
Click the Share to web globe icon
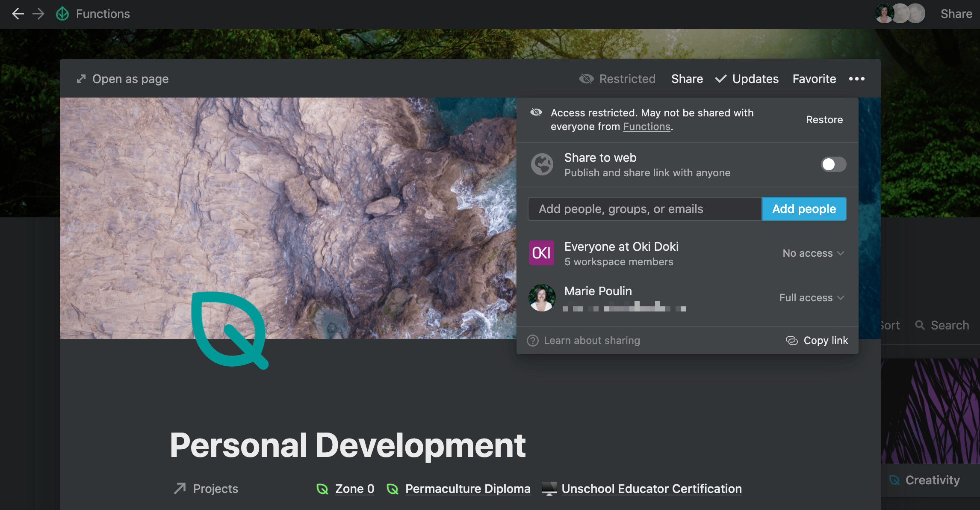[542, 164]
